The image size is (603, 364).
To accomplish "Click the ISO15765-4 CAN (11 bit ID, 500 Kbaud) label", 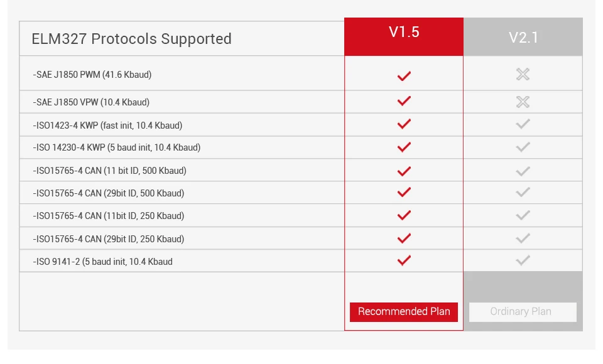I will (x=109, y=171).
